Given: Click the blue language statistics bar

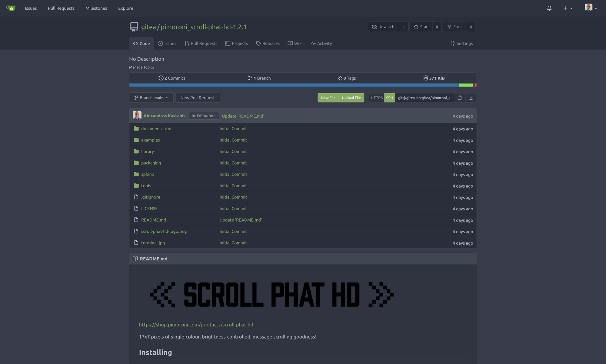Looking at the screenshot, I should pyautogui.click(x=294, y=85).
